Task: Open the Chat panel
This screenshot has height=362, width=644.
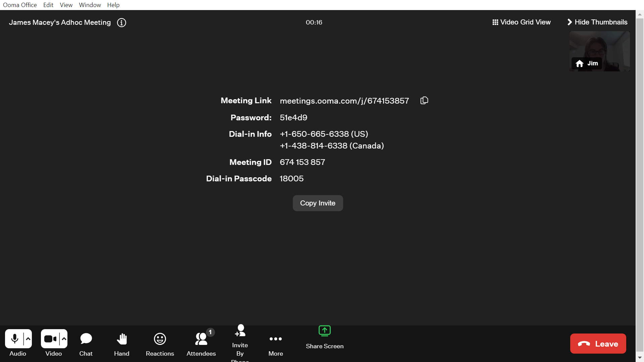Action: [86, 344]
